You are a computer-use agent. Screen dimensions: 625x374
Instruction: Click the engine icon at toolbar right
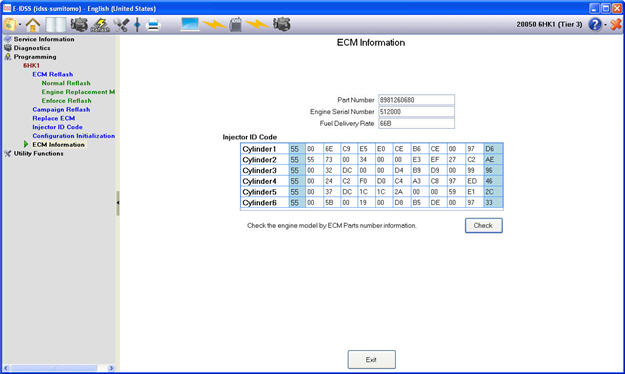pos(281,24)
